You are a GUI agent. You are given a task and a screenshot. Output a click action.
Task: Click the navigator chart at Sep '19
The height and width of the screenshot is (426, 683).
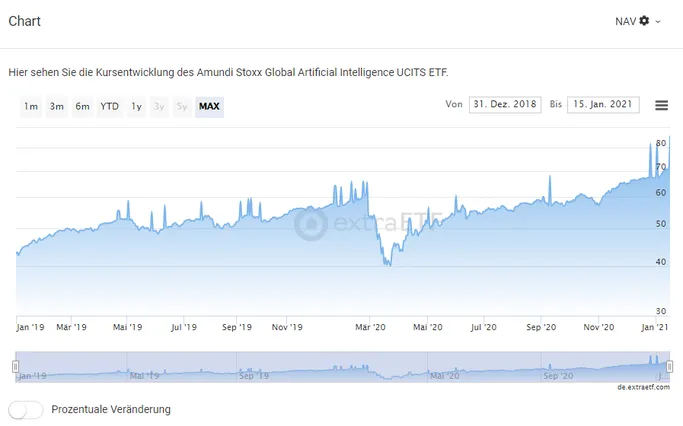[x=254, y=375]
